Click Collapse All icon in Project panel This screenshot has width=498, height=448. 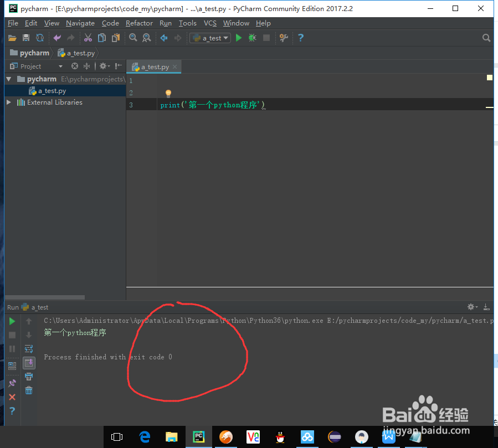[87, 66]
